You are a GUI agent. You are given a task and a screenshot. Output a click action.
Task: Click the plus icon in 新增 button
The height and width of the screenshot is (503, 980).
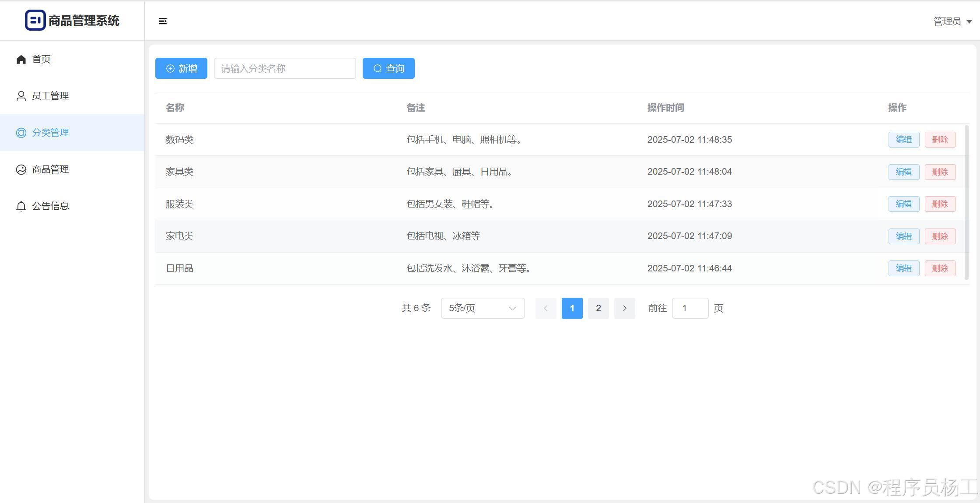pos(170,69)
